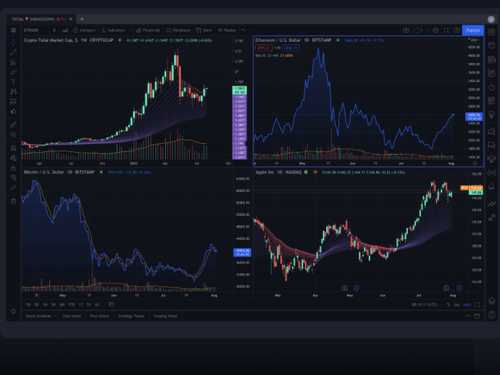This screenshot has height=375, width=500.
Task: Select the trend line drawing tool
Action: (x=13, y=52)
